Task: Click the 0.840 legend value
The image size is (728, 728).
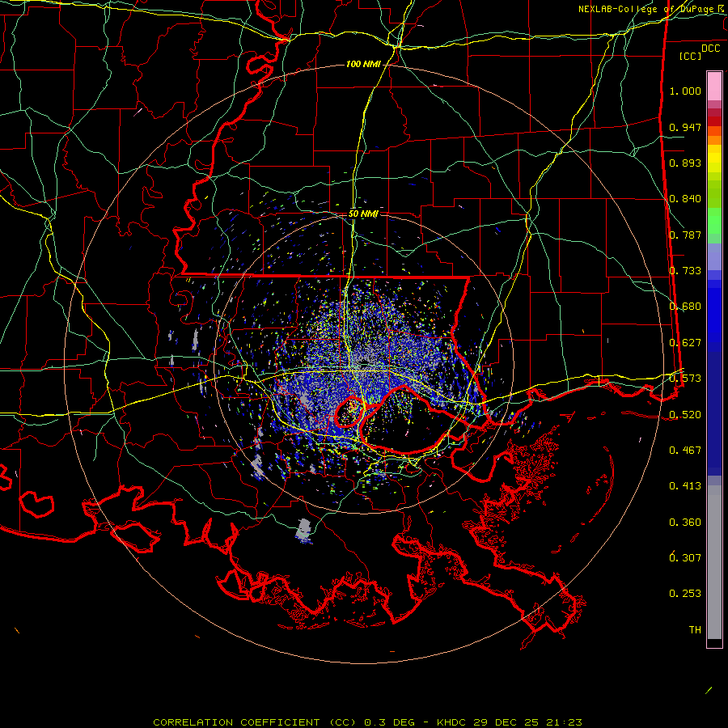Action: point(685,199)
